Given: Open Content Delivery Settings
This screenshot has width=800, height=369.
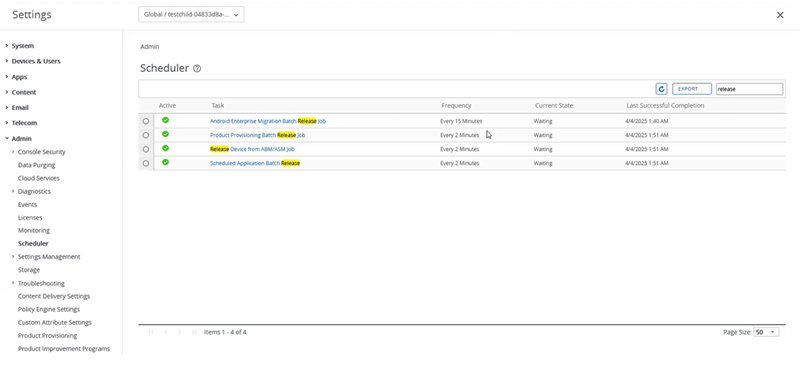Looking at the screenshot, I should [x=54, y=296].
